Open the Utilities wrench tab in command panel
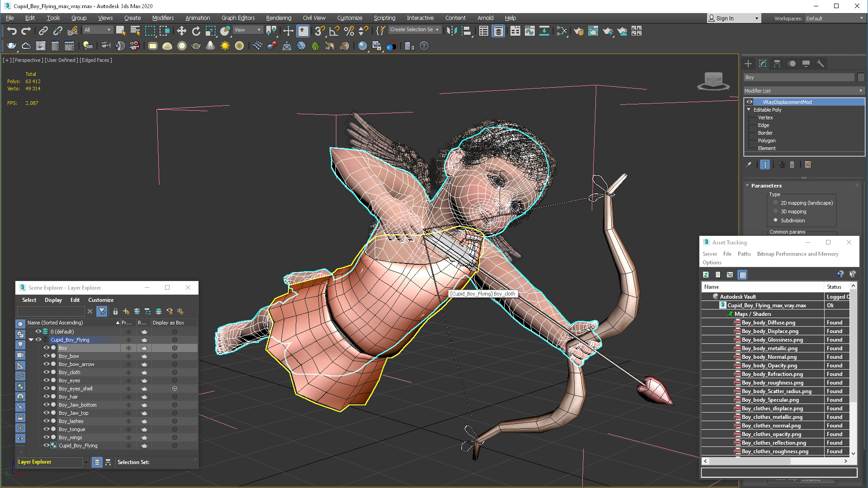Image resolution: width=868 pixels, height=488 pixels. coord(821,64)
